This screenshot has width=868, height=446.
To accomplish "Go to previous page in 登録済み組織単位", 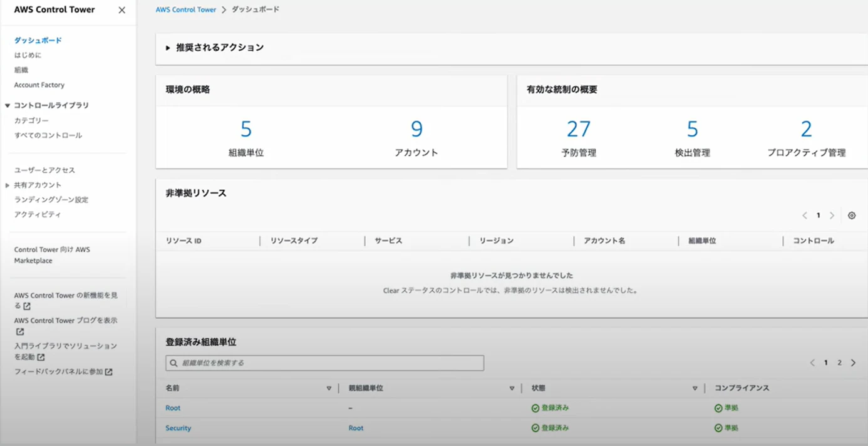I will pos(812,363).
